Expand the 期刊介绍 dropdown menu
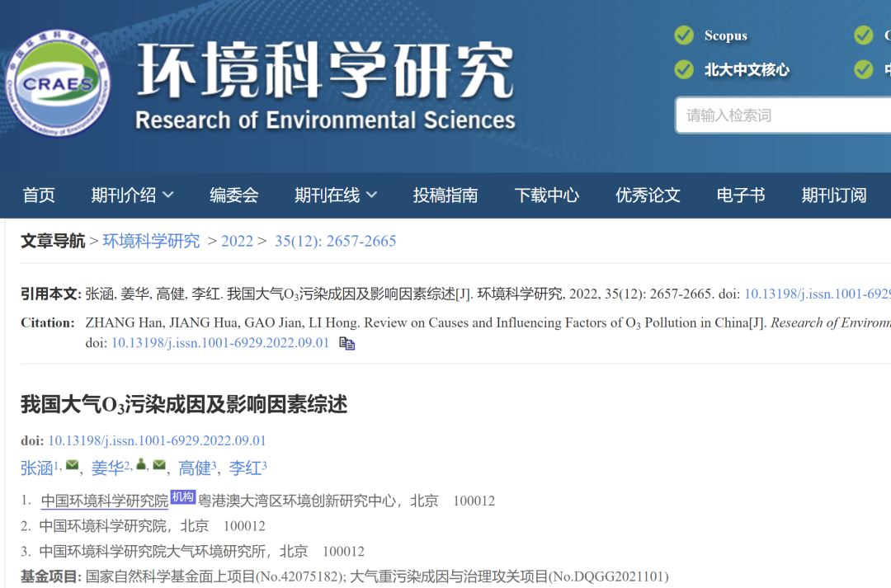This screenshot has height=588, width=891. tap(132, 195)
